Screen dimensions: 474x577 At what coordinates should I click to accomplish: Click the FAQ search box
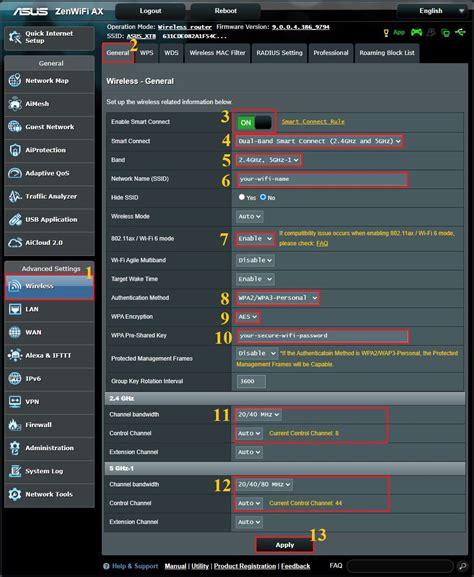tap(400, 566)
